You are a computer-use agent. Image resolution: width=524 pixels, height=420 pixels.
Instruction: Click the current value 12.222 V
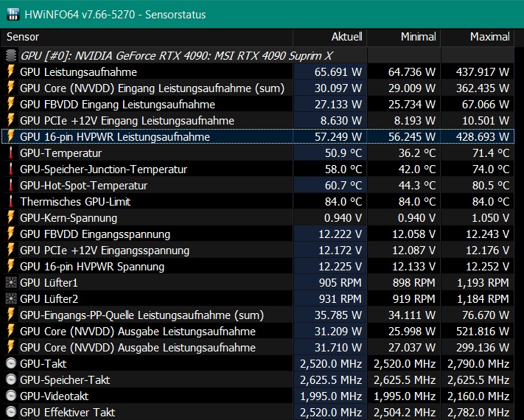click(x=340, y=234)
